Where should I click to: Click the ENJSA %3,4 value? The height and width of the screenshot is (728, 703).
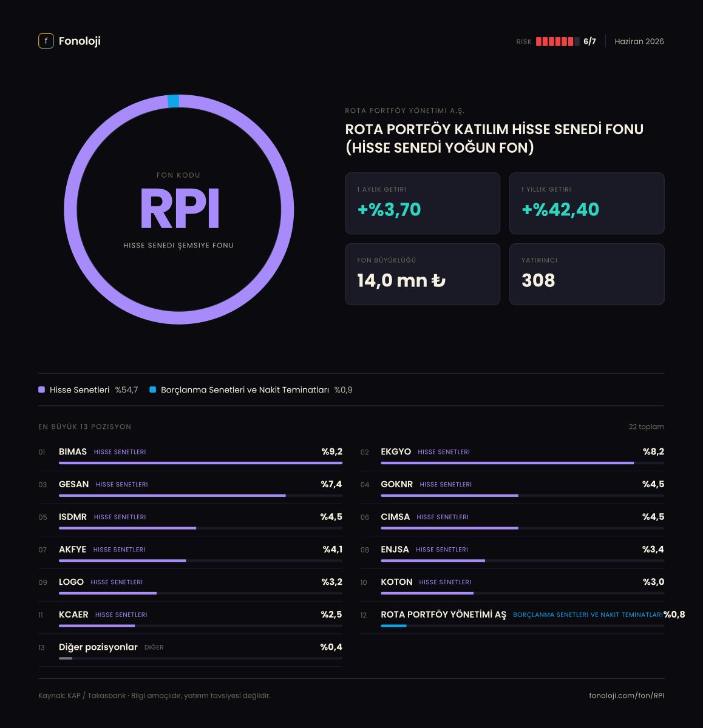coord(653,549)
